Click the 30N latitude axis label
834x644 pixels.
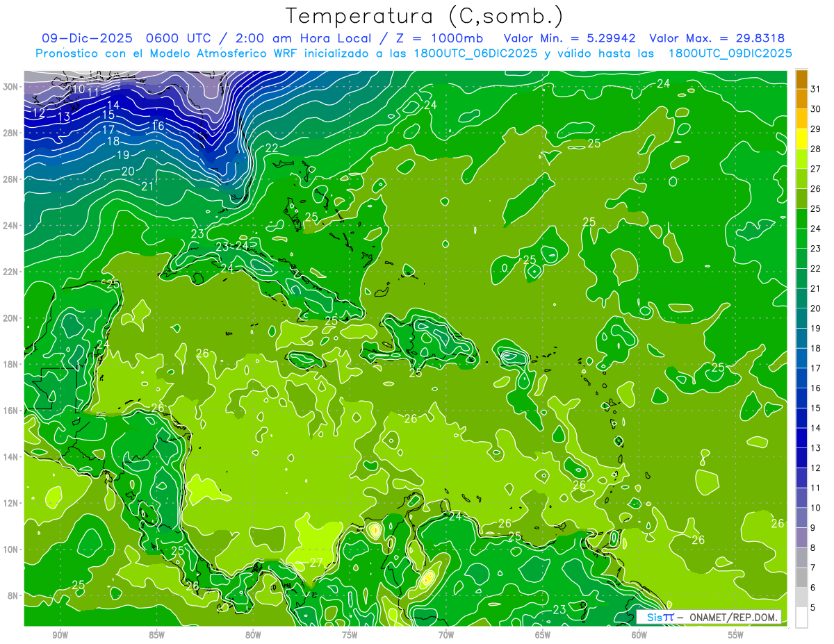coord(12,87)
